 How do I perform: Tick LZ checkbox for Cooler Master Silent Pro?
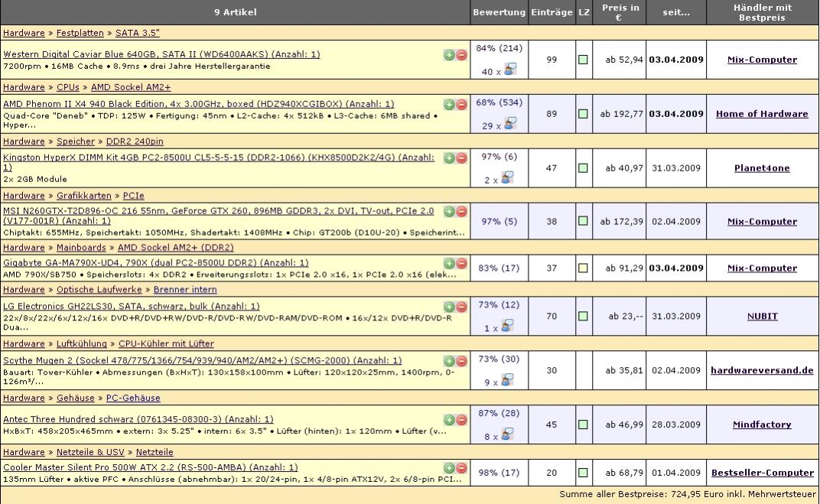[583, 473]
